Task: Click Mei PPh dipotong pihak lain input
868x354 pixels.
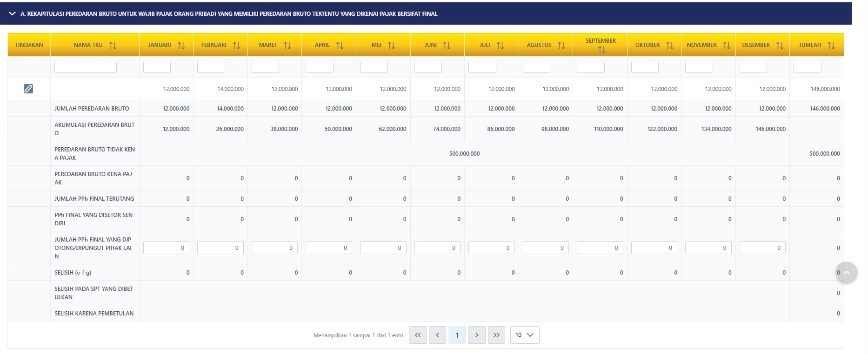Action: point(383,248)
